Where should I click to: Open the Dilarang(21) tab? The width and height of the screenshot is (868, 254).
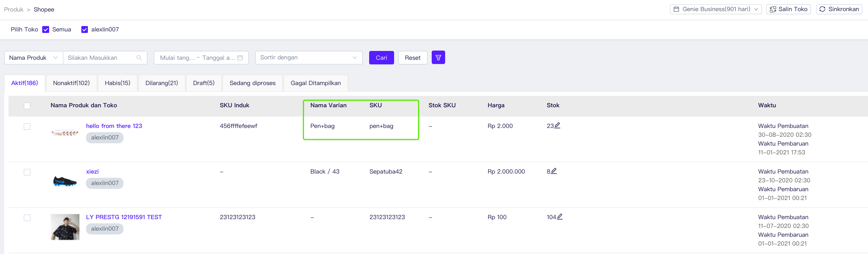pyautogui.click(x=162, y=83)
